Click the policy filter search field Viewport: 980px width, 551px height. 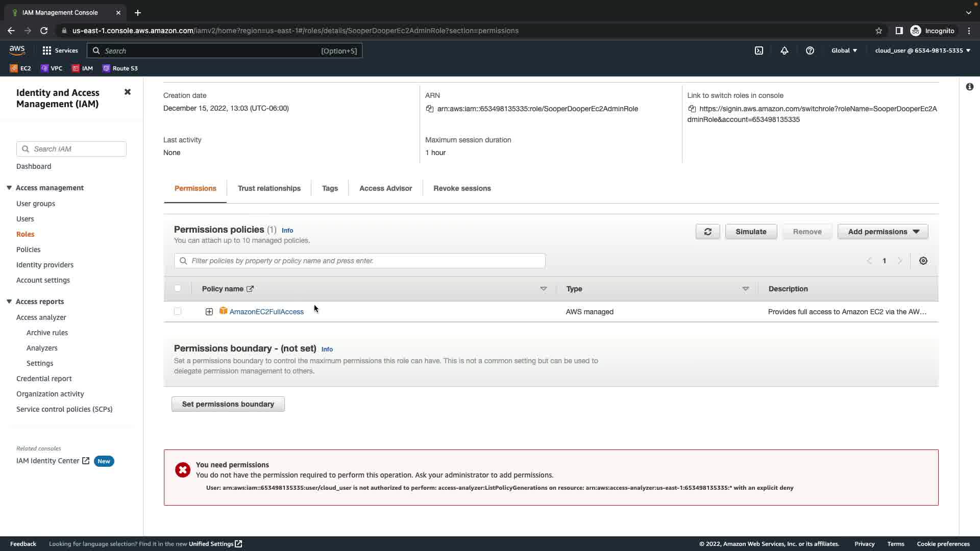(x=359, y=261)
